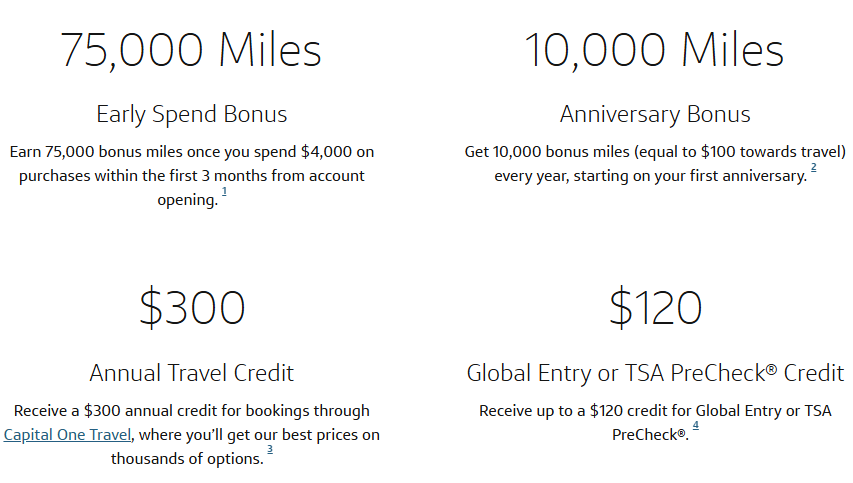Click the $300 headline figure
The image size is (853, 483).
[x=191, y=308]
